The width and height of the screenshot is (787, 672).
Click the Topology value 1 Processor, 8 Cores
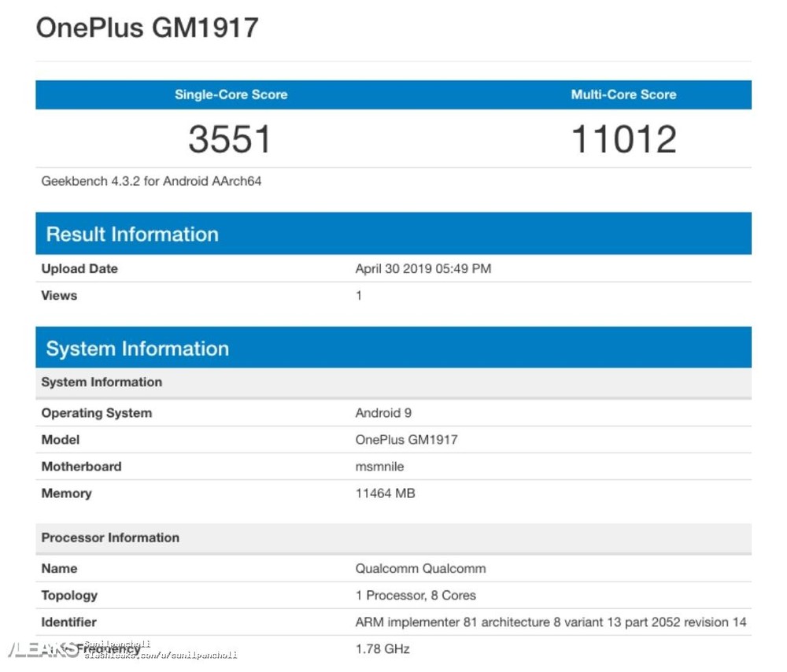point(416,596)
